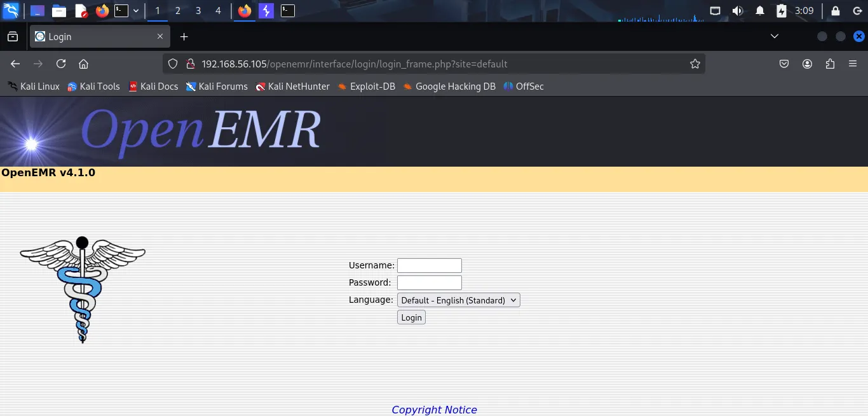This screenshot has height=416, width=868.
Task: Expand the terminal launcher dropdown arrow
Action: (x=136, y=11)
